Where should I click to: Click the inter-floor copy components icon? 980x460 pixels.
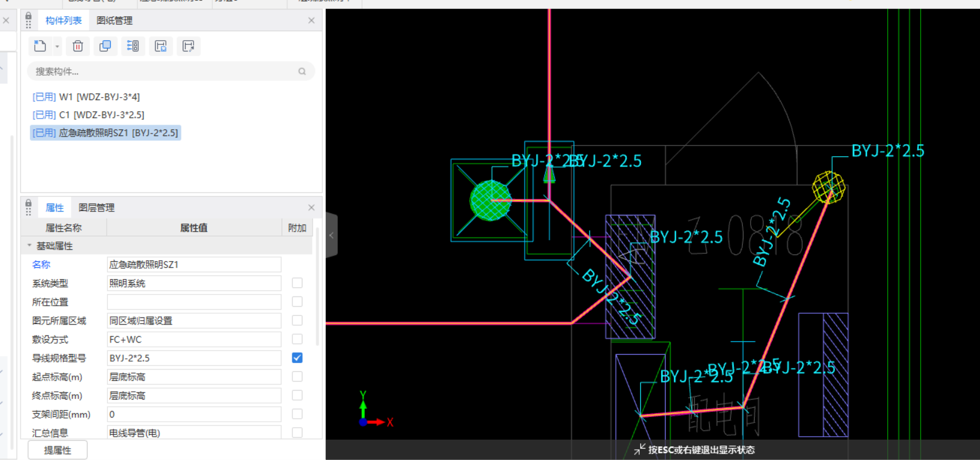point(133,46)
